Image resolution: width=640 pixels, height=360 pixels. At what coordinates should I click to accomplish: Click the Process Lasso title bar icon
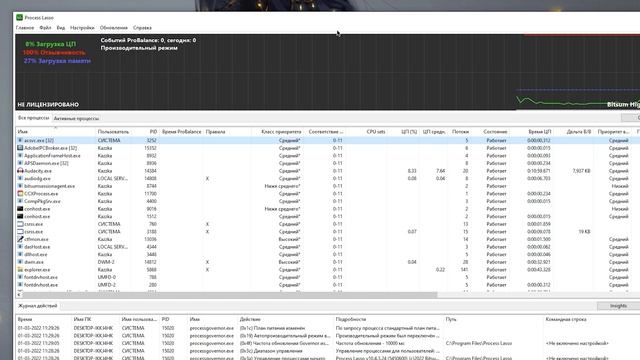tap(19, 18)
